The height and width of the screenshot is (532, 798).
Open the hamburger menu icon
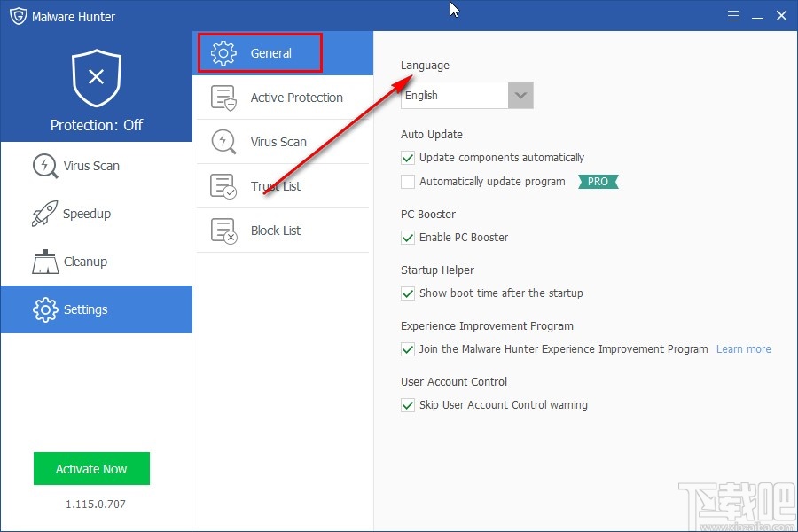coord(734,15)
